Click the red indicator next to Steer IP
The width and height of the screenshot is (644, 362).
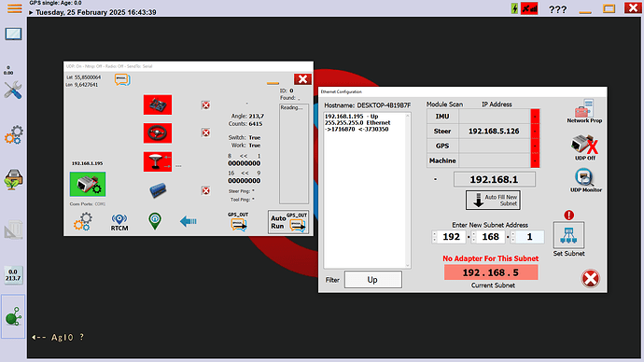(x=535, y=132)
